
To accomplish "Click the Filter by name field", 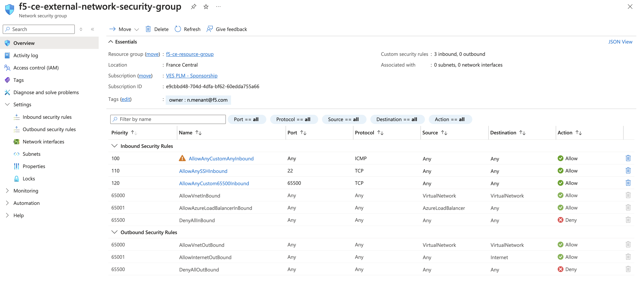I will click(168, 119).
